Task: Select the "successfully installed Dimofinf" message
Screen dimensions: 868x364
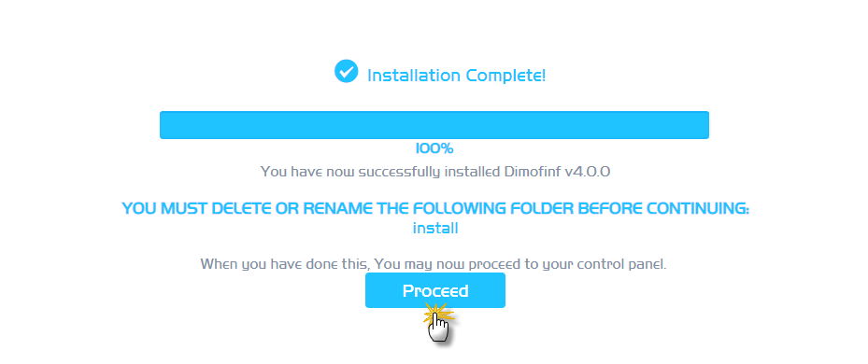Action: (x=435, y=172)
